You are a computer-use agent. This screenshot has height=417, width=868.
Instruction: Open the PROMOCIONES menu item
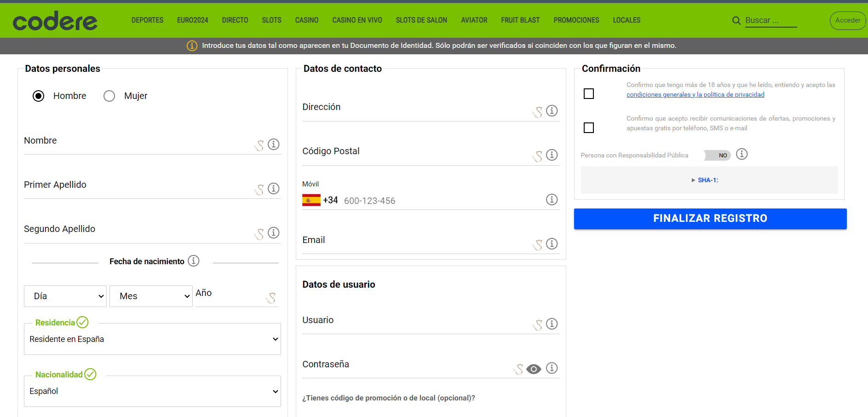coord(576,20)
